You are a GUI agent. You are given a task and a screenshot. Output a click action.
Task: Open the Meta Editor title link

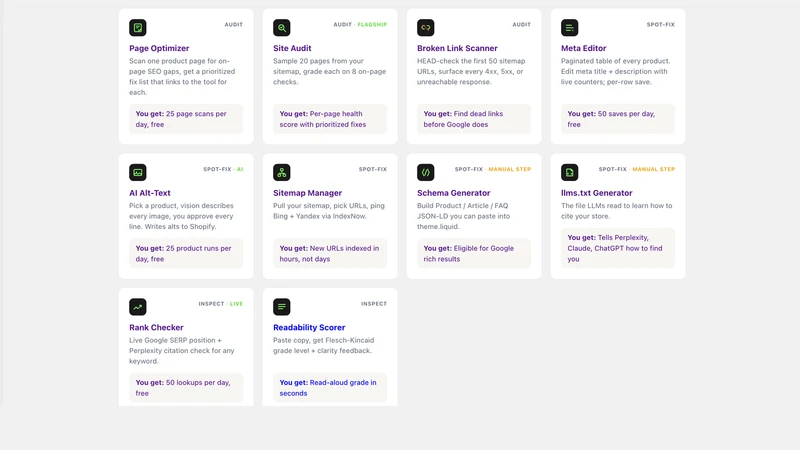tap(584, 48)
